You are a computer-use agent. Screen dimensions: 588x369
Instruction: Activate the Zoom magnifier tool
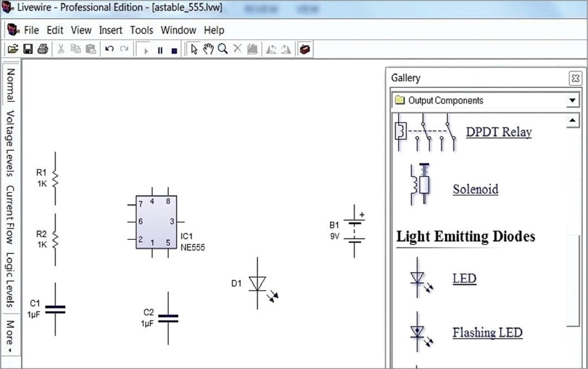(223, 50)
